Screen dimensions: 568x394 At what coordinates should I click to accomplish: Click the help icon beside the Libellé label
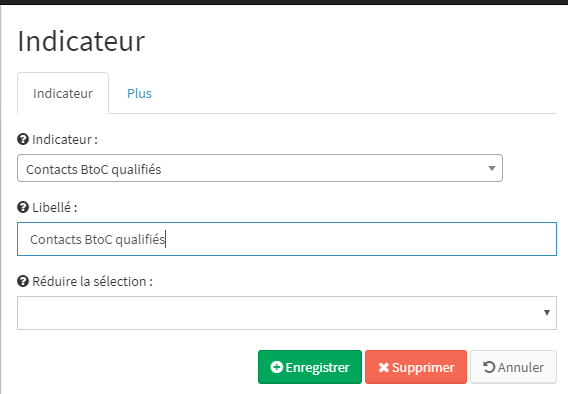pyautogui.click(x=23, y=207)
